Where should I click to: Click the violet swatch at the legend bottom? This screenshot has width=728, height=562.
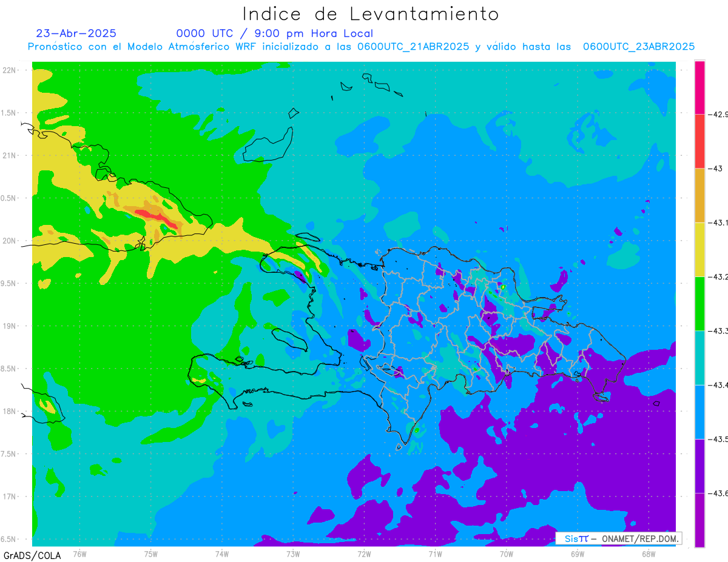(699, 520)
